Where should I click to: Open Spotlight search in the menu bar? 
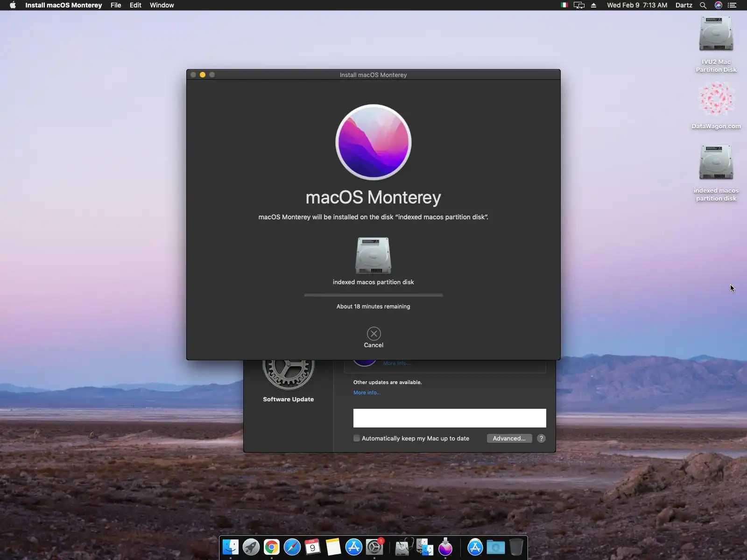point(703,5)
